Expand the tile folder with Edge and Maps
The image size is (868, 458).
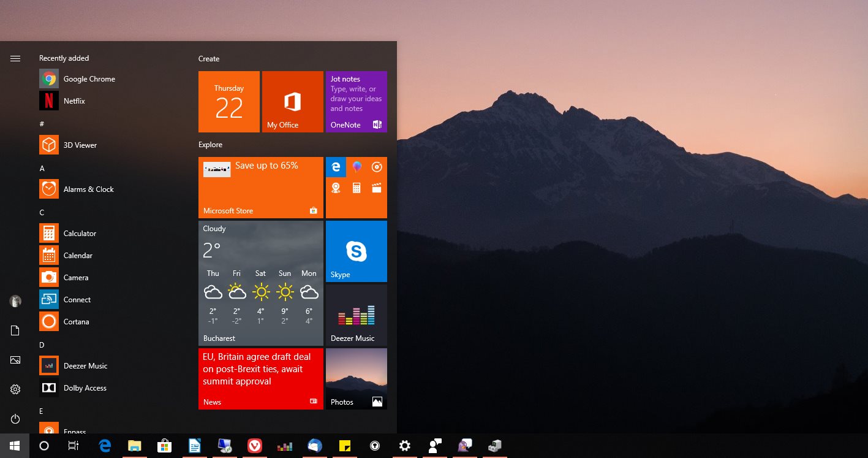pyautogui.click(x=357, y=188)
